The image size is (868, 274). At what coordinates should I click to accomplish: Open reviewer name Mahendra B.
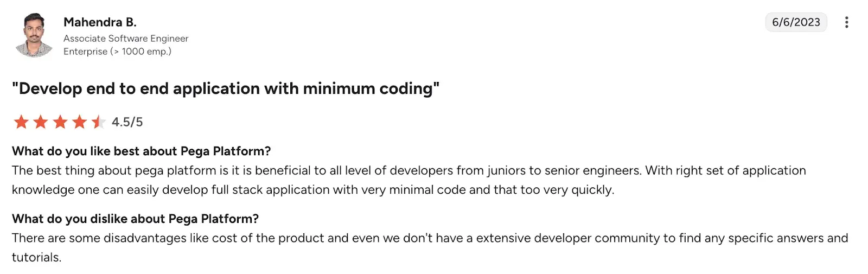coord(100,22)
